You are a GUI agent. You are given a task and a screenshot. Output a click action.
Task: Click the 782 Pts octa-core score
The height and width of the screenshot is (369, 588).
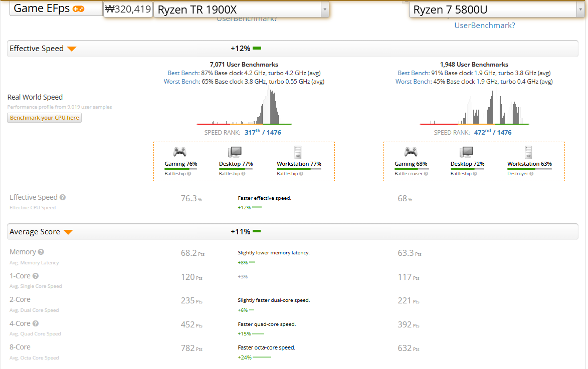point(191,348)
